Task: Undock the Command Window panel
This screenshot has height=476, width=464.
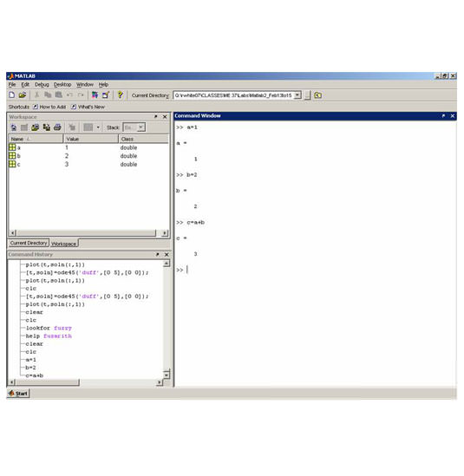Action: coord(443,116)
